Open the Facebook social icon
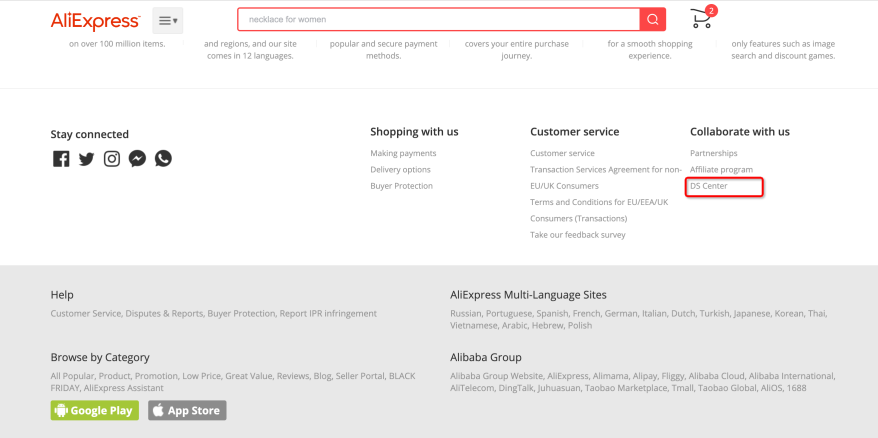This screenshot has height=438, width=878. (x=61, y=159)
